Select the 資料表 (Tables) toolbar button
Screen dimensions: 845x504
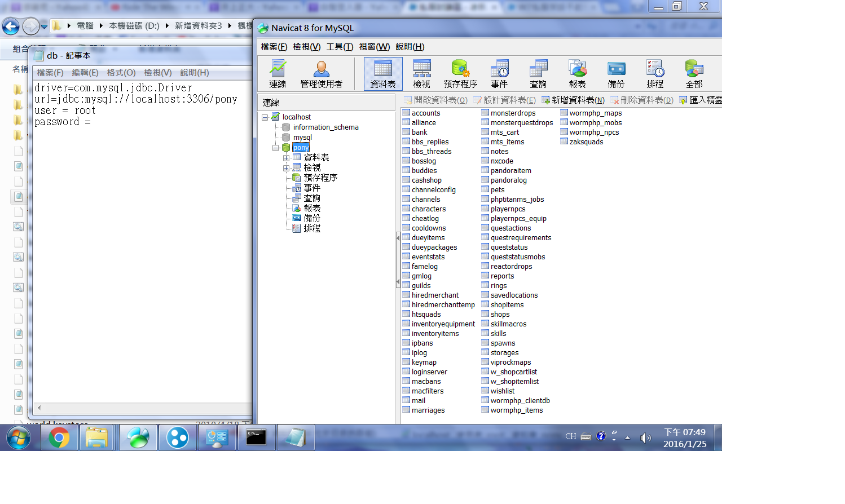383,74
